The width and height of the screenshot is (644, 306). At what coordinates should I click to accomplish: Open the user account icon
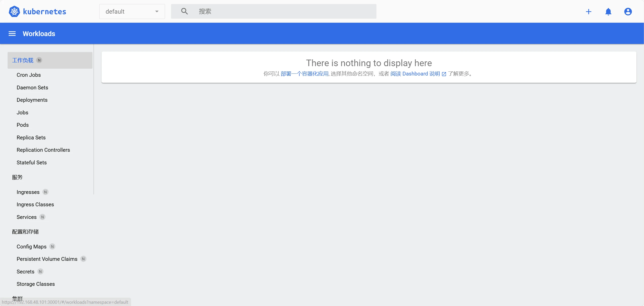click(628, 12)
